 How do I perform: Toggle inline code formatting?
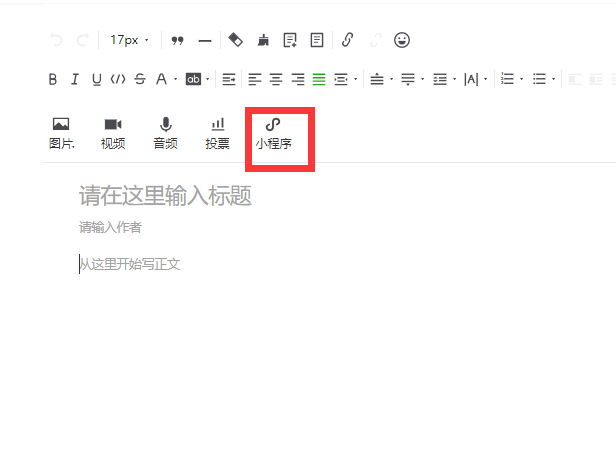pyautogui.click(x=118, y=79)
